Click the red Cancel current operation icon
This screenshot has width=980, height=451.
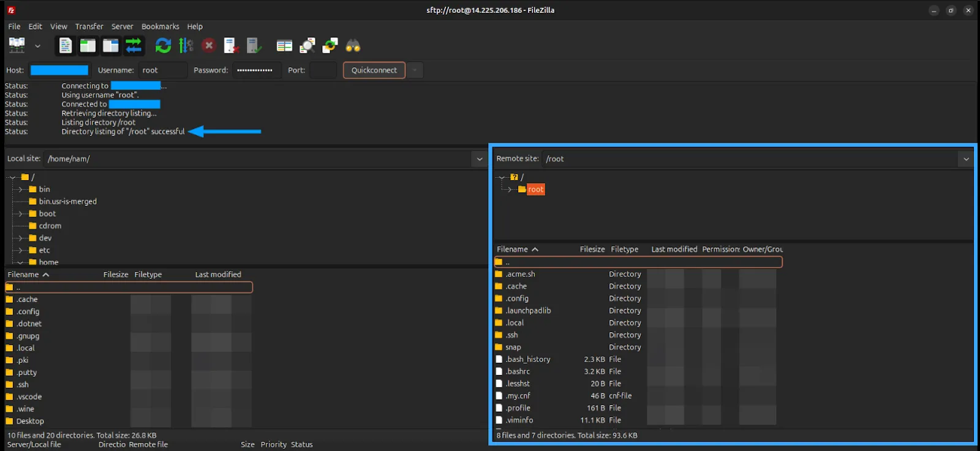(x=209, y=45)
